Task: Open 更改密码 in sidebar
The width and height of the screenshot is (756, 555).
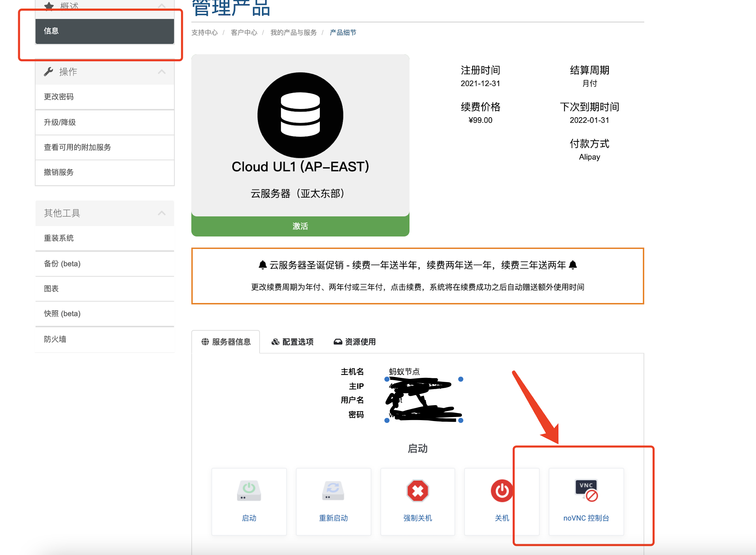Action: 105,97
